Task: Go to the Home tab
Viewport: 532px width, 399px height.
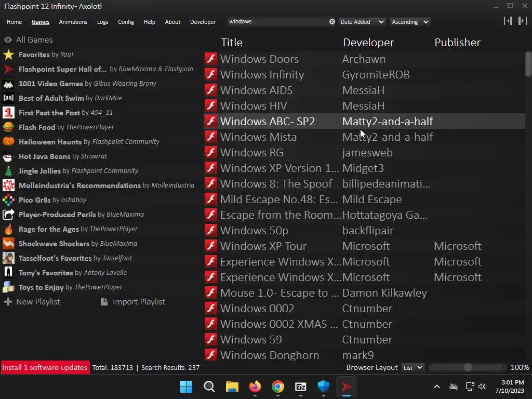Action: [x=14, y=22]
